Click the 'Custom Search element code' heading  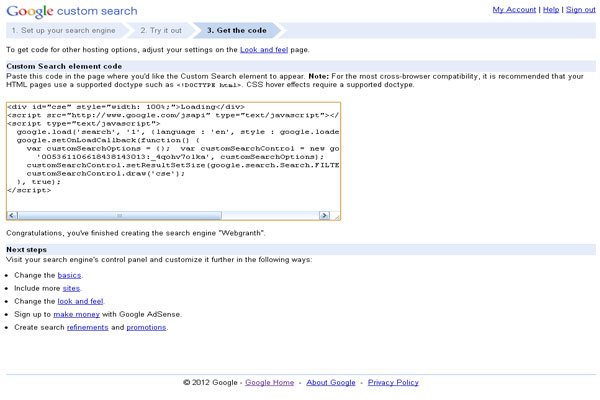64,66
